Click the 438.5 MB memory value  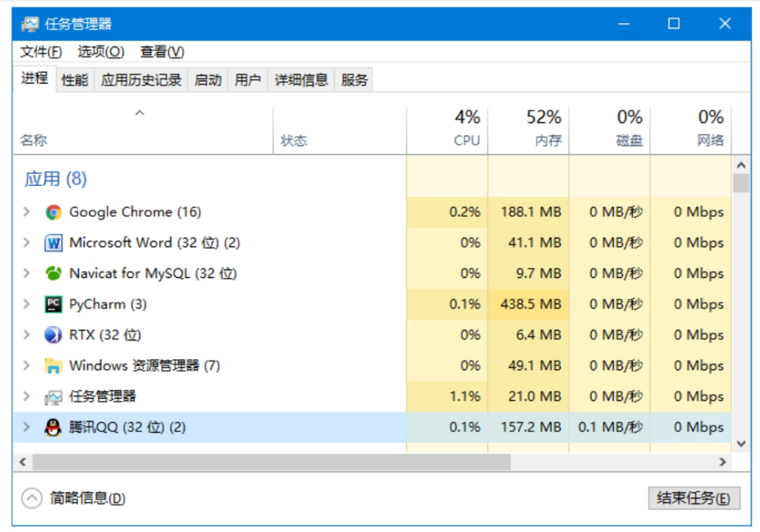point(531,304)
